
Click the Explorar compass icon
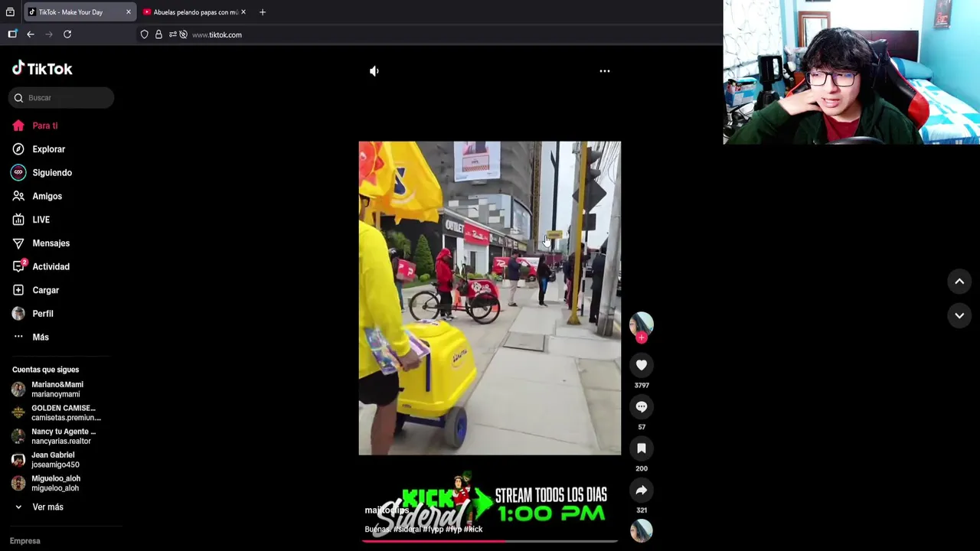pos(18,149)
